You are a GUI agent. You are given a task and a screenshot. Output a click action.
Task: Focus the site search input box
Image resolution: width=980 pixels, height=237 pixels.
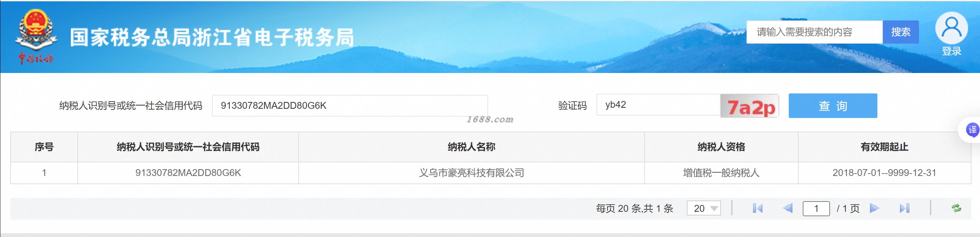814,32
